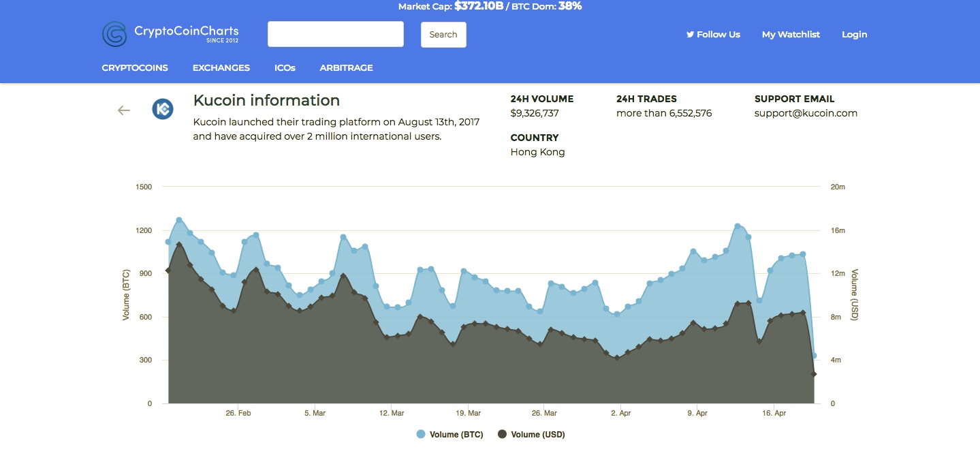Screen dimensions: 980x449
Task: Click the Search button
Action: (x=443, y=35)
